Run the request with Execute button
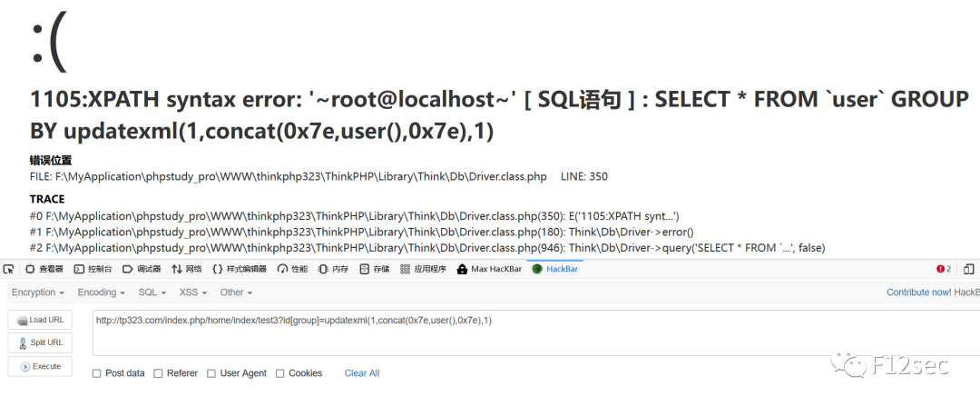 40,367
